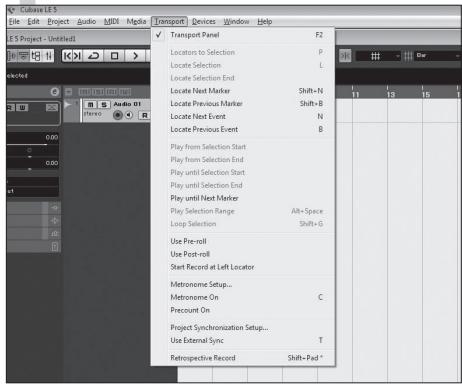Open the MIDI menu
The width and height of the screenshot is (462, 385).
click(111, 22)
